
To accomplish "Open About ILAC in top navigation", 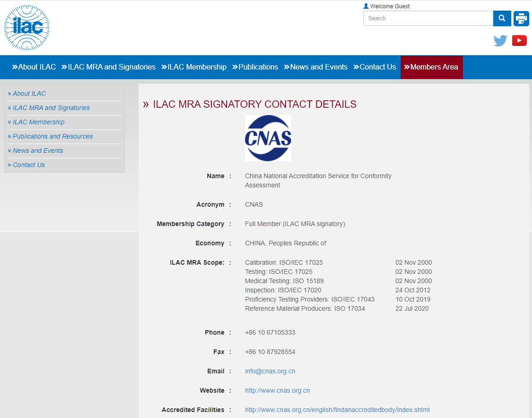I will click(34, 67).
